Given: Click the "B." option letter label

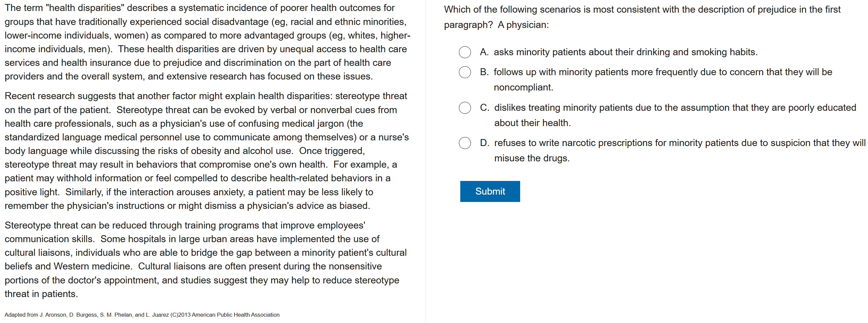Looking at the screenshot, I should tap(484, 72).
